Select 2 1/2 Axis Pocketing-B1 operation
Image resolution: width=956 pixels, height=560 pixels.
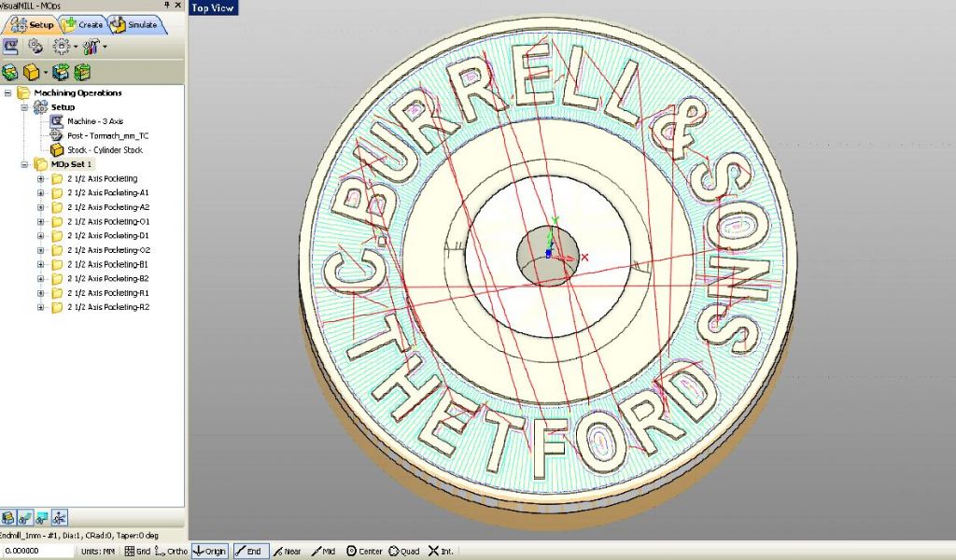point(108,264)
